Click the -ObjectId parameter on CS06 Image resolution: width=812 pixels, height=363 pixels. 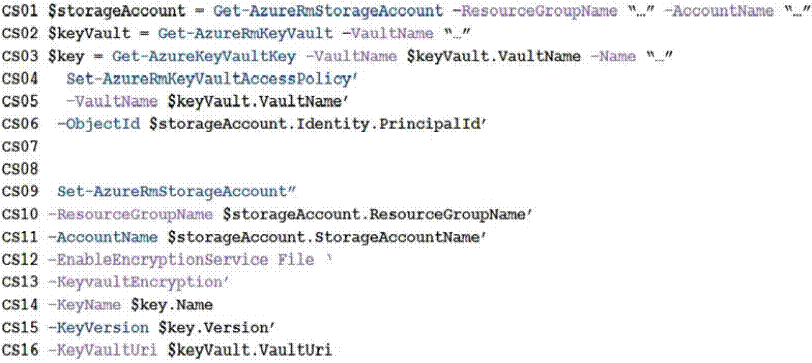click(x=98, y=124)
